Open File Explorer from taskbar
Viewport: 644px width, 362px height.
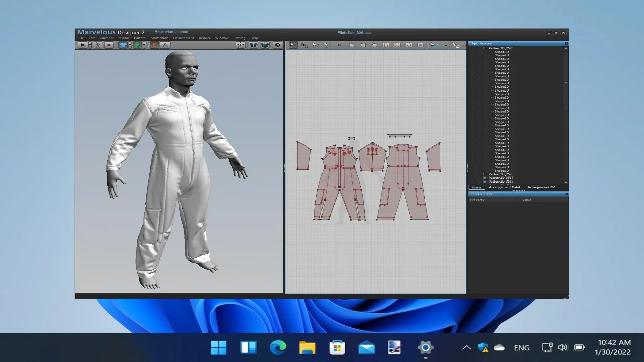point(307,347)
